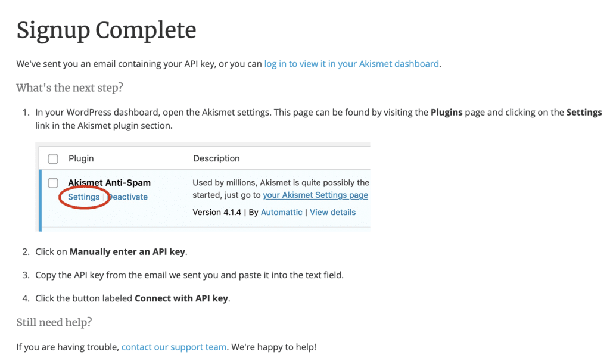Image resolution: width=610 pixels, height=364 pixels.
Task: Click the contact our support team link
Action: (174, 347)
